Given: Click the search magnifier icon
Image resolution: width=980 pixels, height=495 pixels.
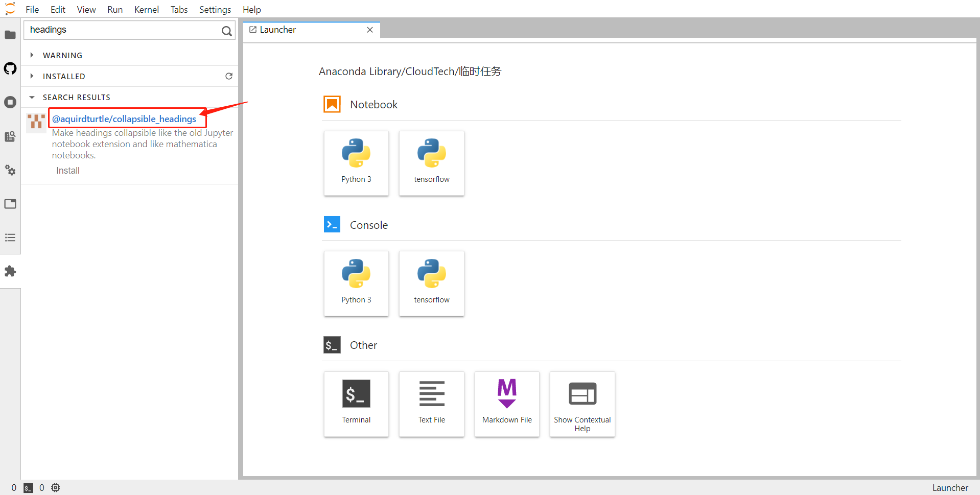Looking at the screenshot, I should pos(226,31).
